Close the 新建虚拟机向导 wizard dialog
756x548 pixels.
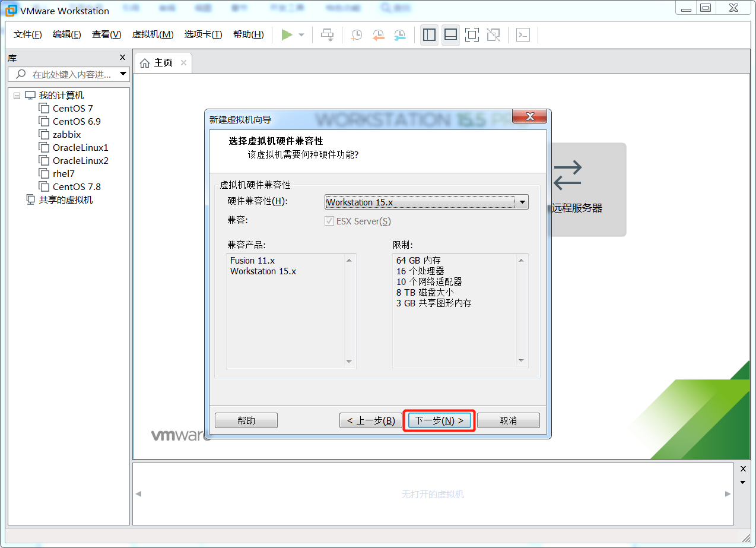[529, 116]
